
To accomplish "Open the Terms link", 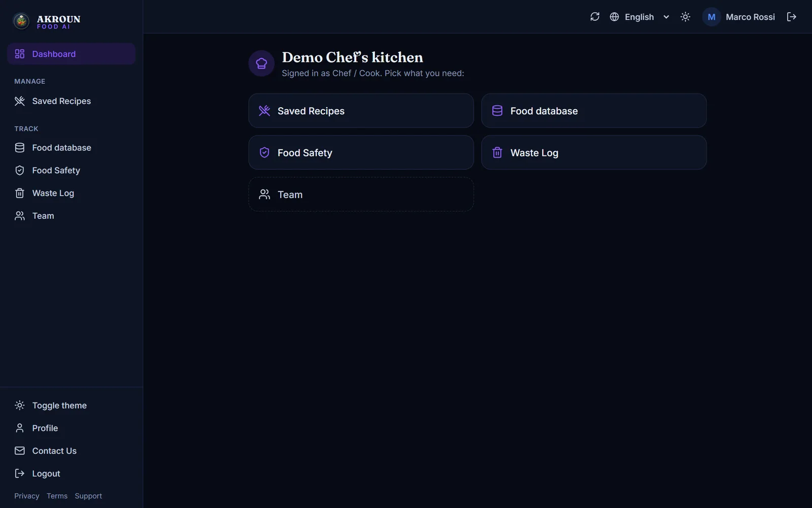I will click(57, 496).
